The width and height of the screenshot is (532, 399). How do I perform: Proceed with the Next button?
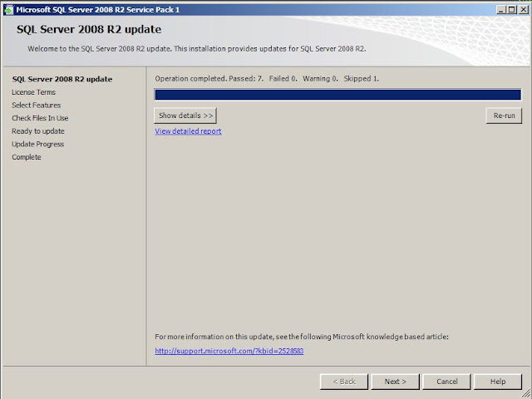coord(396,382)
